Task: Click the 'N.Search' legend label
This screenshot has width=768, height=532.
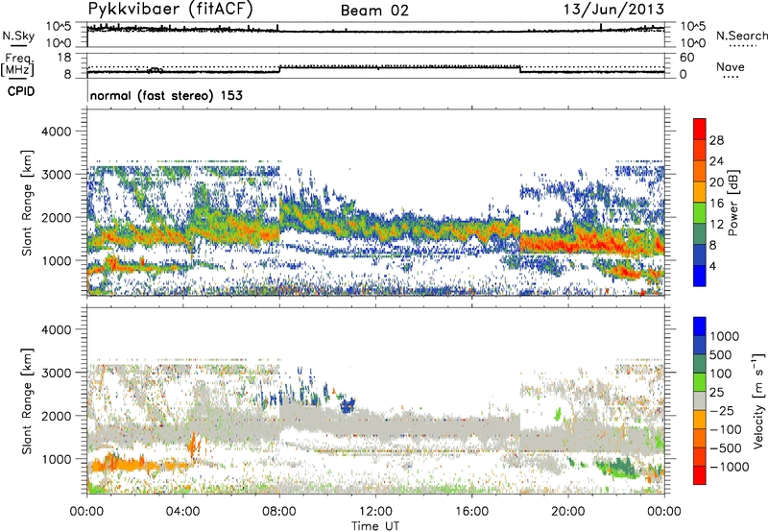Action: point(741,36)
